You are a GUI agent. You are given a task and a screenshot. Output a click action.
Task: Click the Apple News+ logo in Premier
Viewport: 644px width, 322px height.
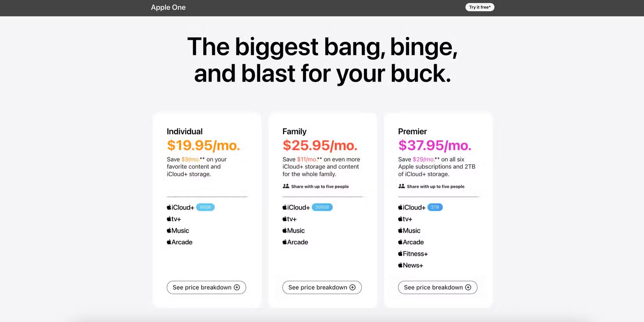click(x=411, y=265)
